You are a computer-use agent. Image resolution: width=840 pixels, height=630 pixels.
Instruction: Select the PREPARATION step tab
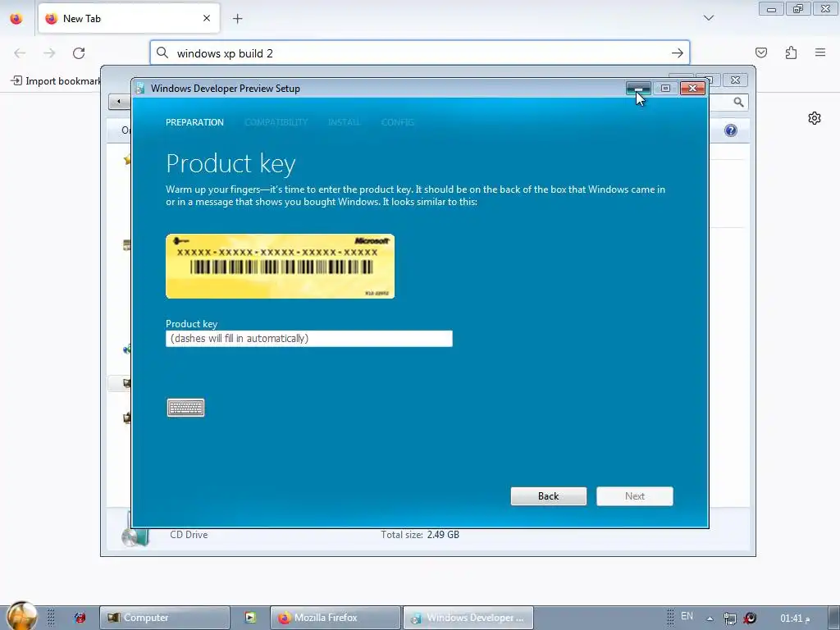coord(194,122)
